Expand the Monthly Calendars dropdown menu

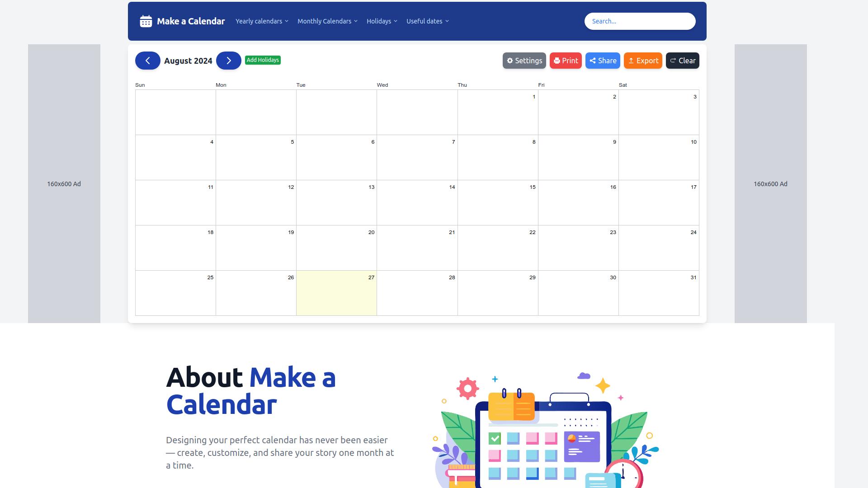tap(327, 21)
